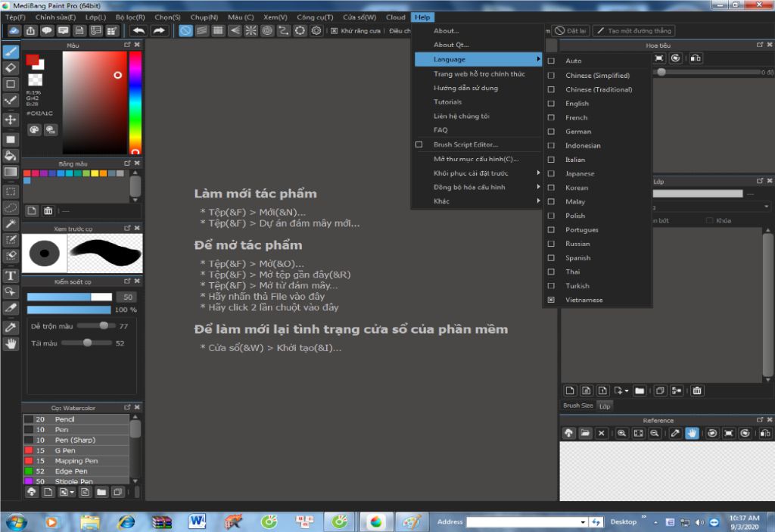Select Mapping Pen in the brush list
Screen dimensions: 775x532
pos(76,461)
